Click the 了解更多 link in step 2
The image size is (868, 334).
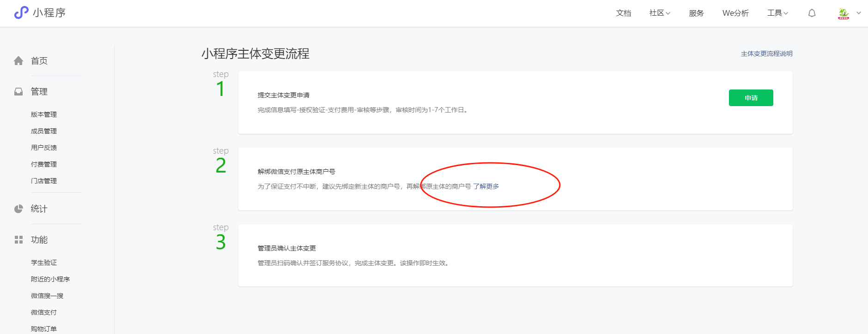click(486, 186)
